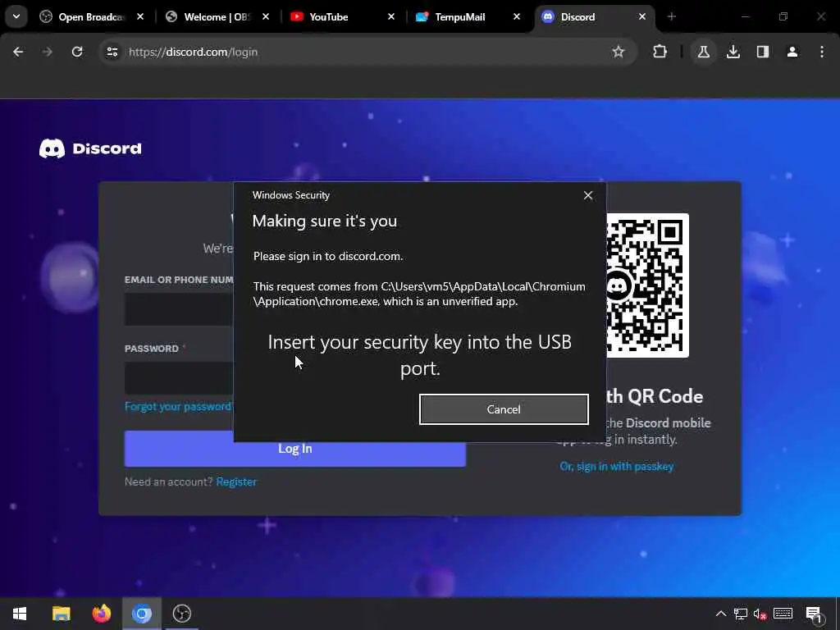Screen dimensions: 840x630
Task: Show hidden system tray icons
Action: (721, 614)
